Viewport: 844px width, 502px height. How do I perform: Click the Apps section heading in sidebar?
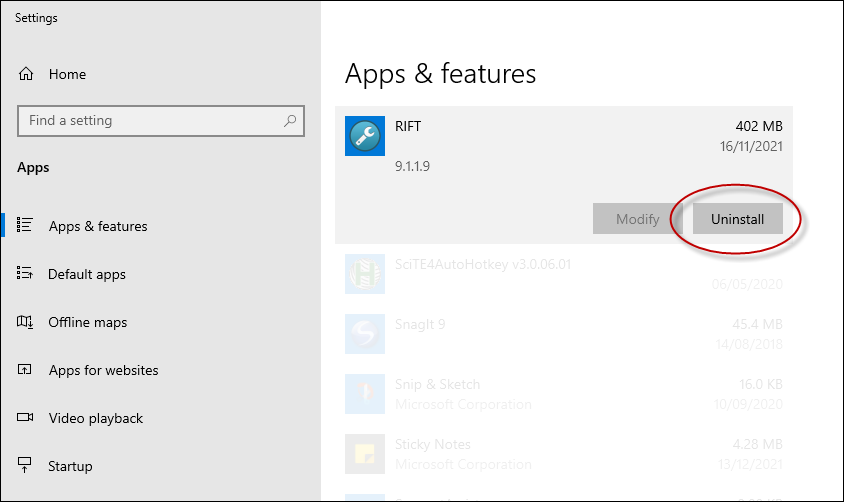point(33,167)
